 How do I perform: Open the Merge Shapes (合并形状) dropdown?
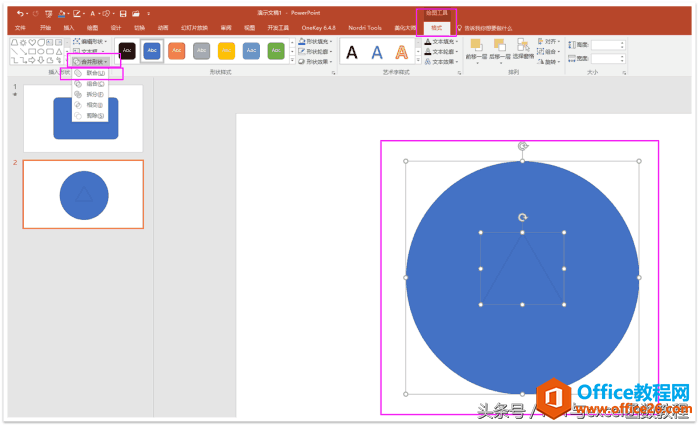93,62
